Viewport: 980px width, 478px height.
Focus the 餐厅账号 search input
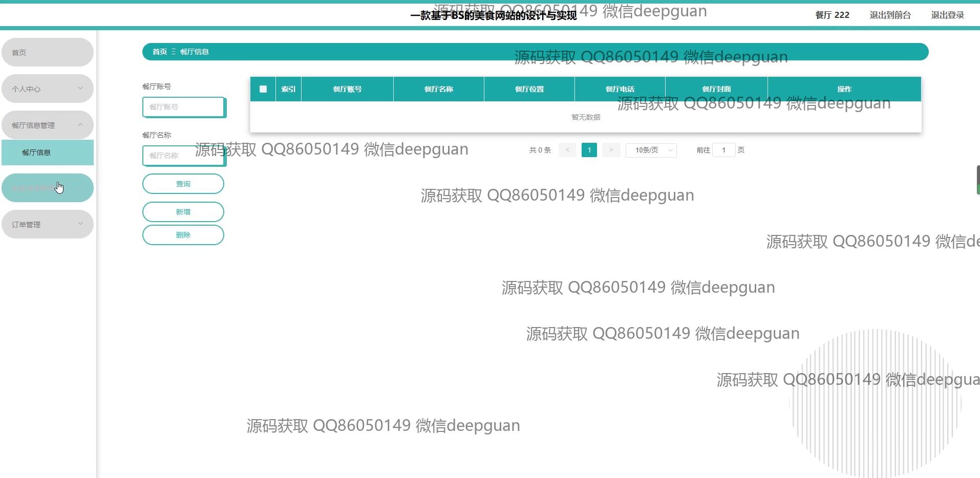pos(184,107)
